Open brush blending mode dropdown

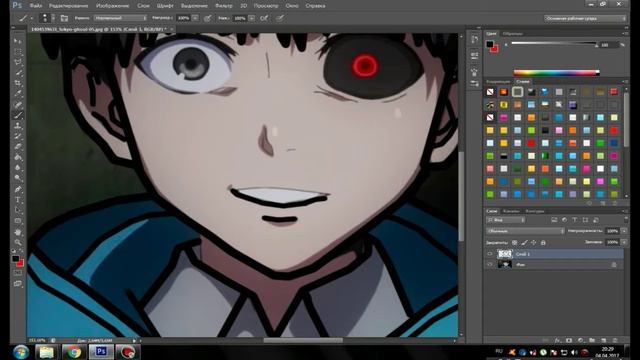[120, 18]
